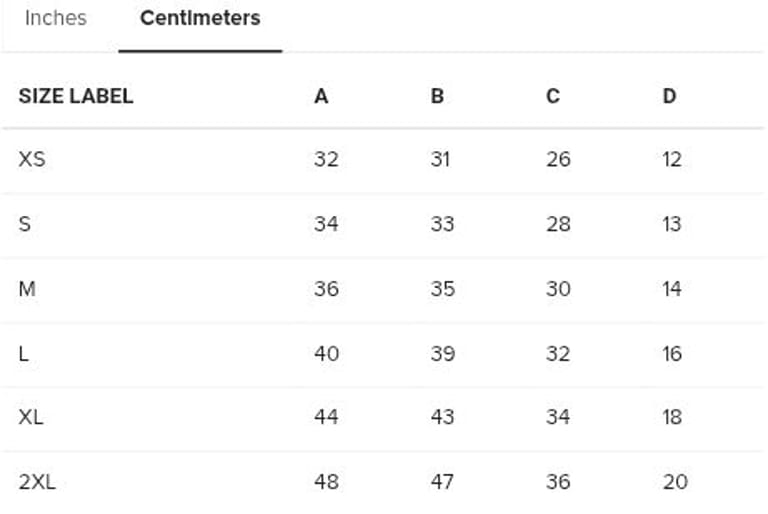Click column header A

coord(321,96)
